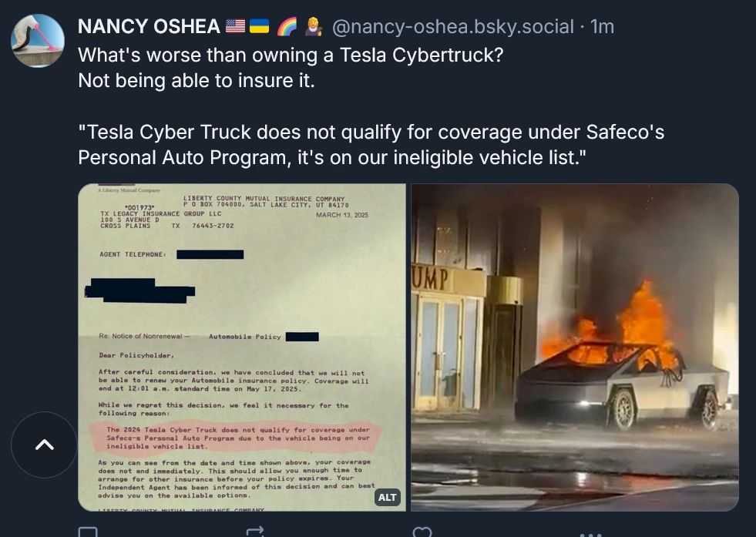756x537 pixels.
Task: Open Nancy Oshea's profile avatar
Action: click(x=38, y=41)
